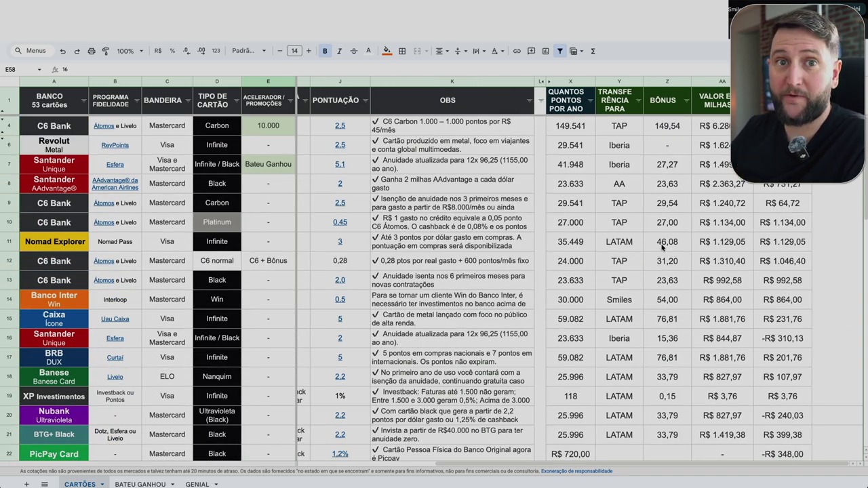Viewport: 868px width, 488px height.
Task: Open filter menu for TIPO DE CARTÃO column
Action: 235,101
